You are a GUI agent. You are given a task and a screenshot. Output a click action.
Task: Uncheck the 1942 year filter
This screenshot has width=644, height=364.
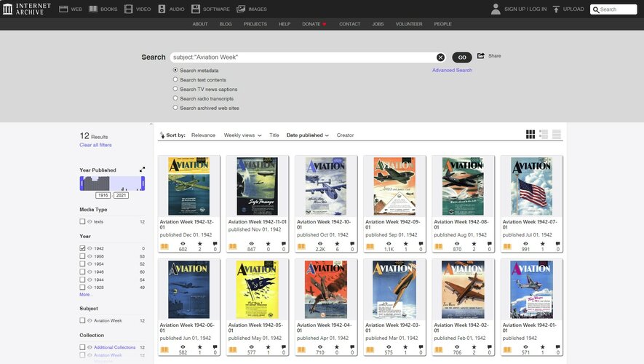point(82,248)
